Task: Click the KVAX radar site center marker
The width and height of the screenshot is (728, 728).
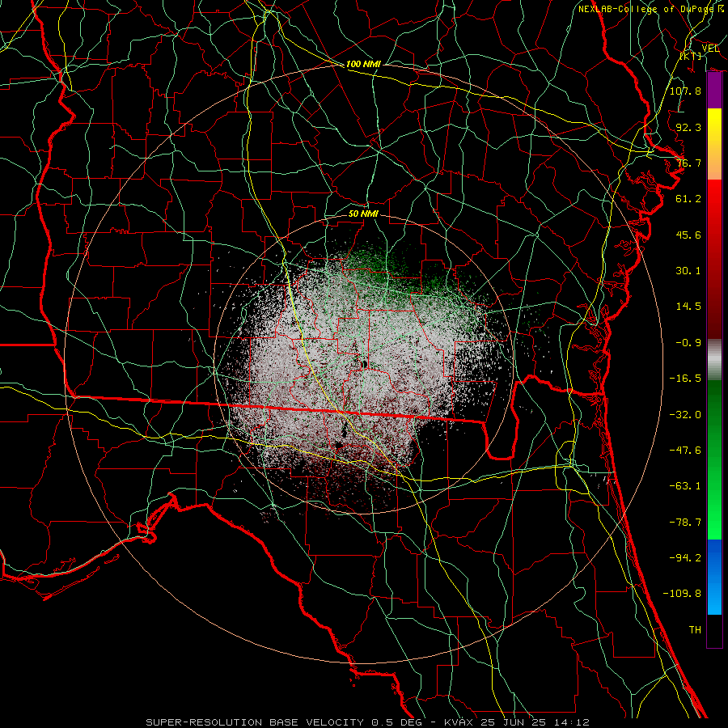Action: click(x=364, y=365)
